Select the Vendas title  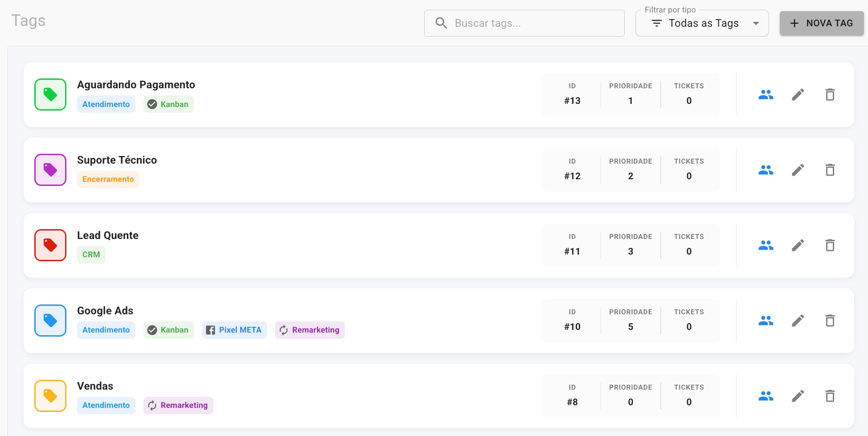pyautogui.click(x=95, y=386)
